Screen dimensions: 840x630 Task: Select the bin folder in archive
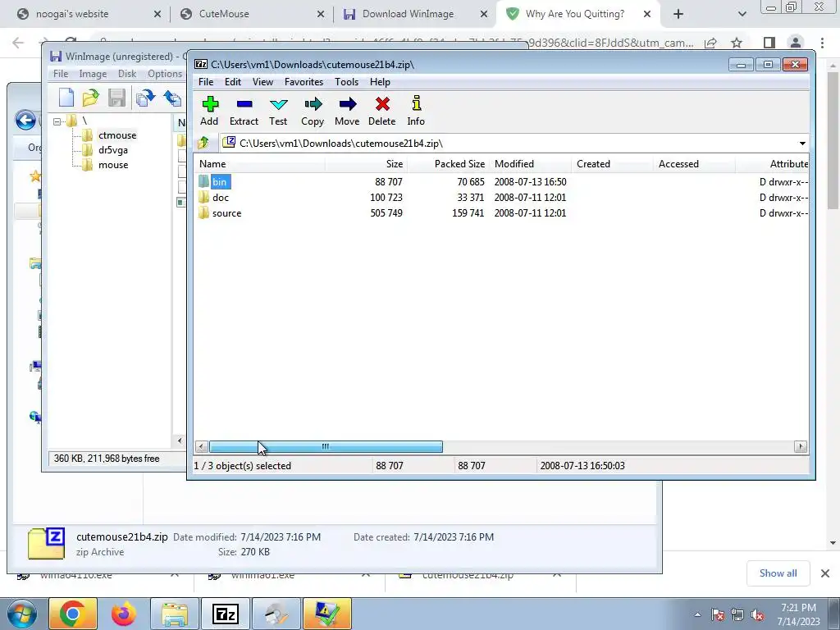click(x=220, y=182)
